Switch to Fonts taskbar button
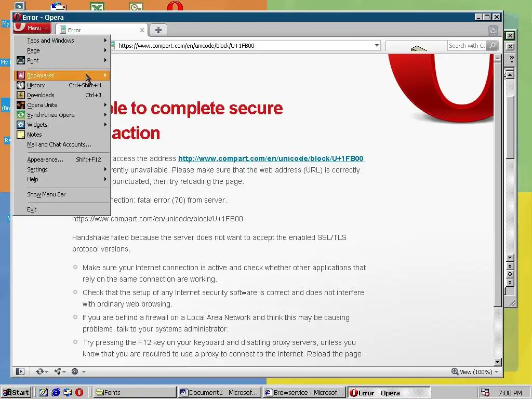The image size is (532, 399). (x=135, y=393)
